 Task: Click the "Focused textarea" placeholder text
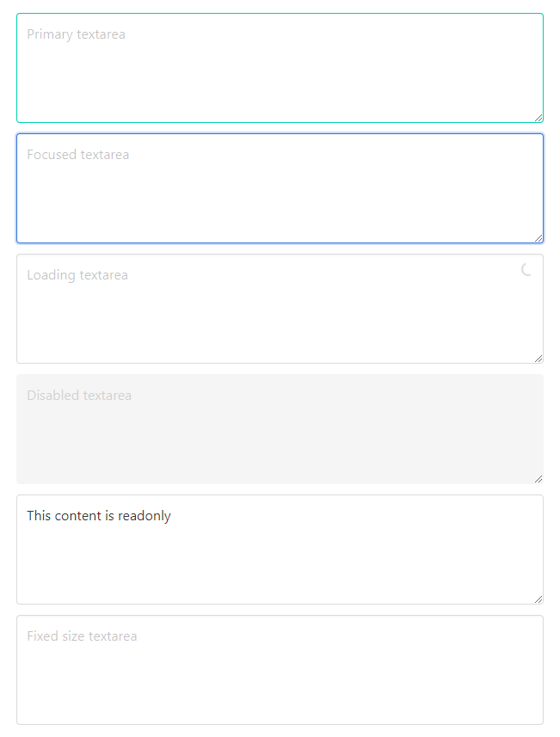78,155
